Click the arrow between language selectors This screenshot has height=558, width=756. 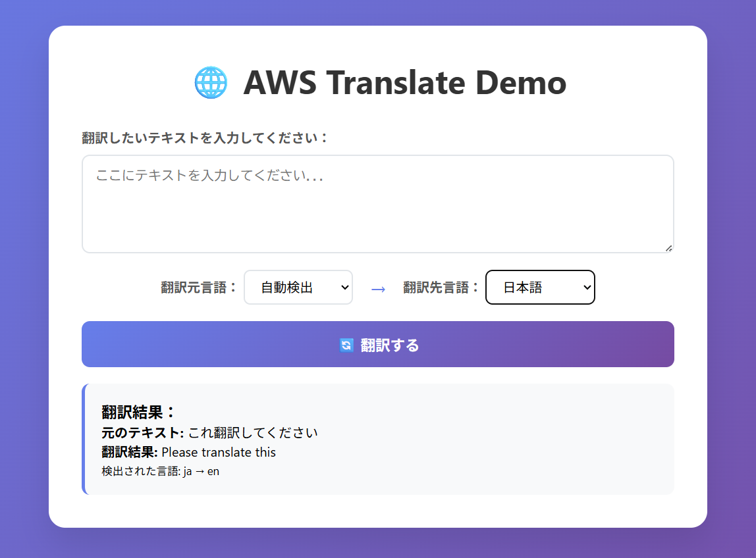pyautogui.click(x=378, y=289)
